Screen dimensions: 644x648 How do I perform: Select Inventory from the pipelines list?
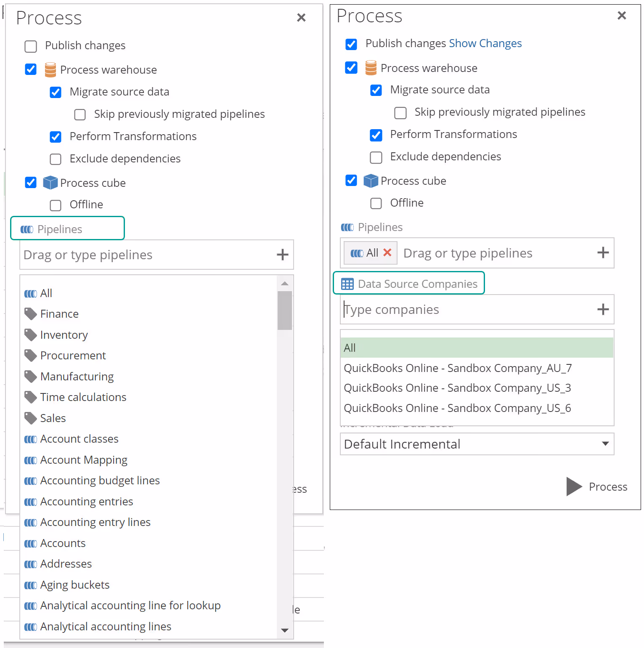64,335
